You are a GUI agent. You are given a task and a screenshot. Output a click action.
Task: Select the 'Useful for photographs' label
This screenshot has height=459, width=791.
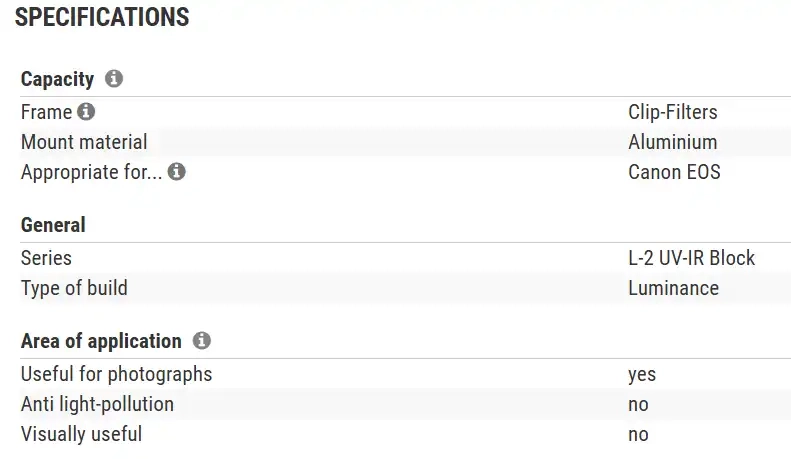tap(116, 374)
